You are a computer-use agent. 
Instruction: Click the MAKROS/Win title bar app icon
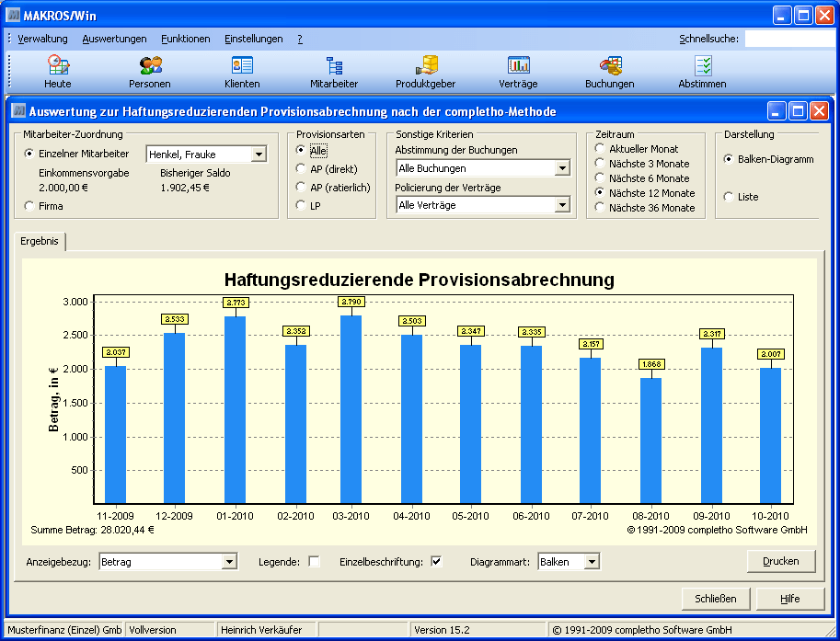point(13,15)
